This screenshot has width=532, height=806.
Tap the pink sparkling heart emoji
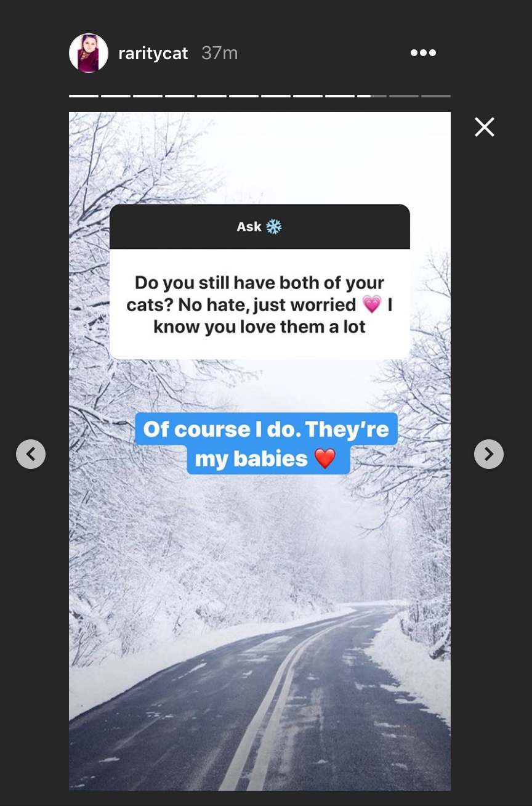tap(372, 304)
